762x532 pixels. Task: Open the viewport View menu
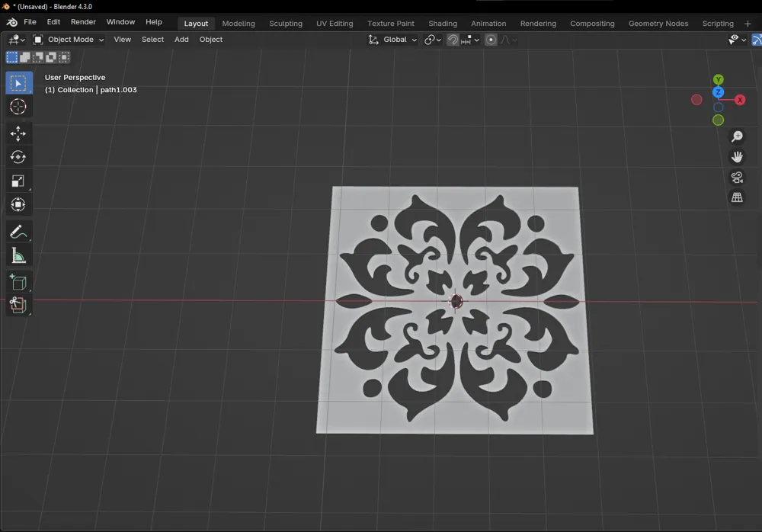point(123,40)
